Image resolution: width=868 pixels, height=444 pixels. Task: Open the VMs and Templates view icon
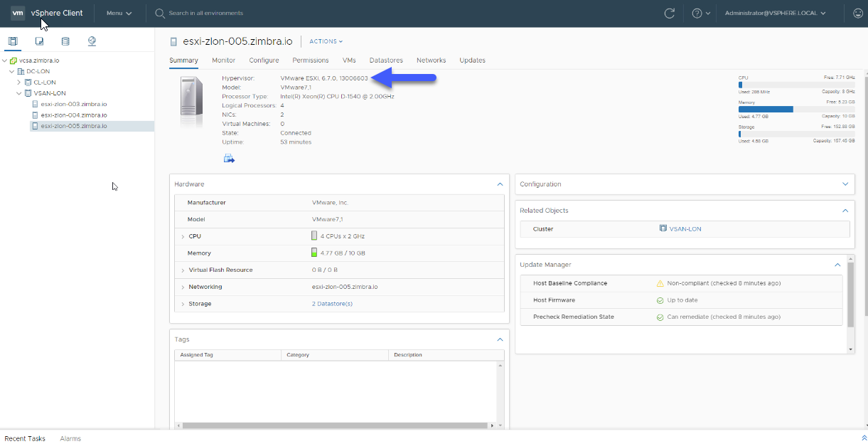(39, 41)
